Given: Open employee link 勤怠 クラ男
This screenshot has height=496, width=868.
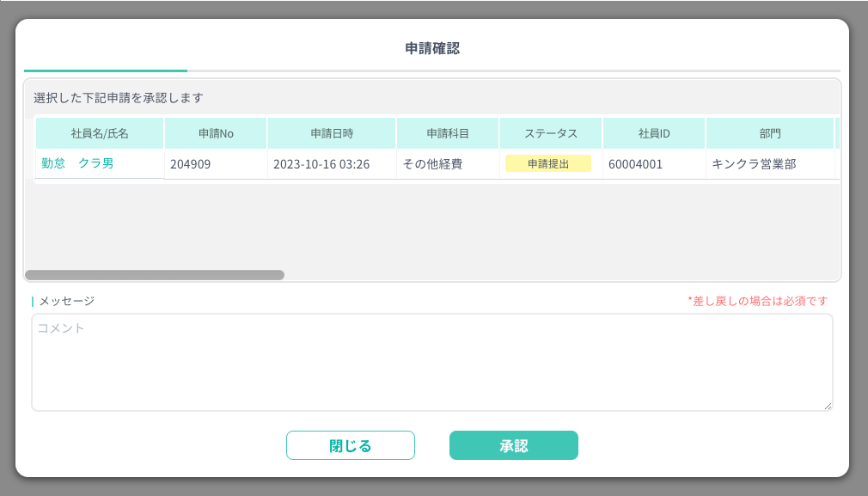Looking at the screenshot, I should pos(77,163).
